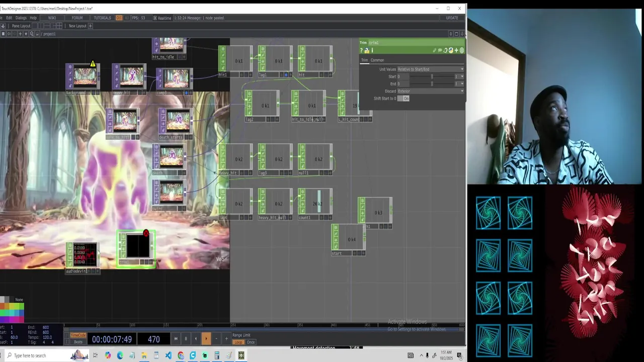This screenshot has height=362, width=644.
Task: Open the Dialogs menu
Action: click(x=21, y=18)
